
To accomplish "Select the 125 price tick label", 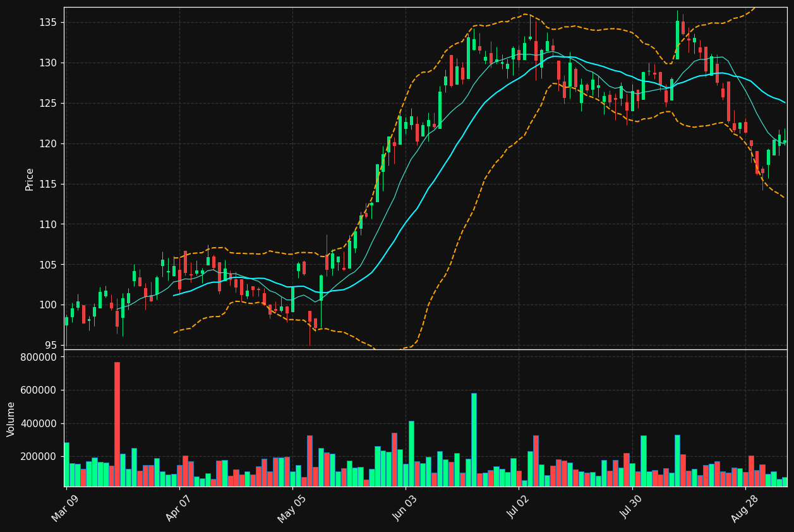I will [x=48, y=104].
